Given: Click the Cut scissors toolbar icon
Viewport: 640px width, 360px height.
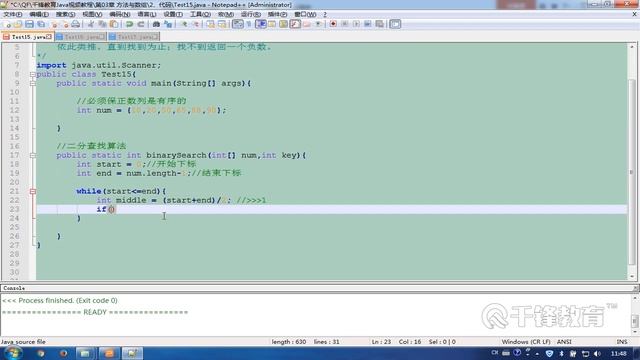Looking at the screenshot, I should [x=91, y=24].
